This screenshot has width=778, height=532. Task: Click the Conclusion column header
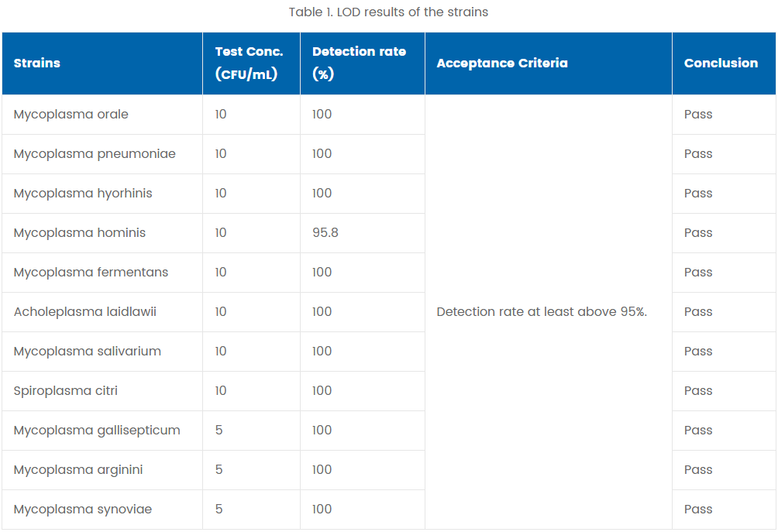click(721, 63)
